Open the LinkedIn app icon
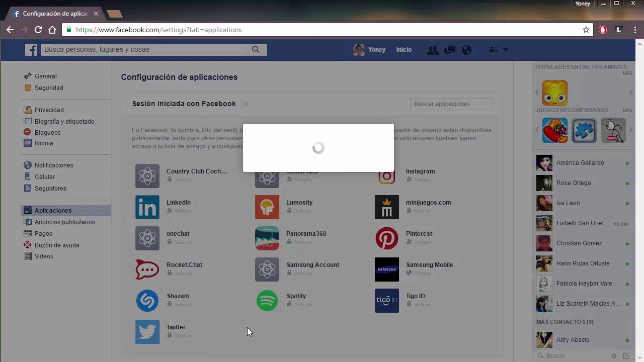This screenshot has width=644, height=362. (x=147, y=207)
